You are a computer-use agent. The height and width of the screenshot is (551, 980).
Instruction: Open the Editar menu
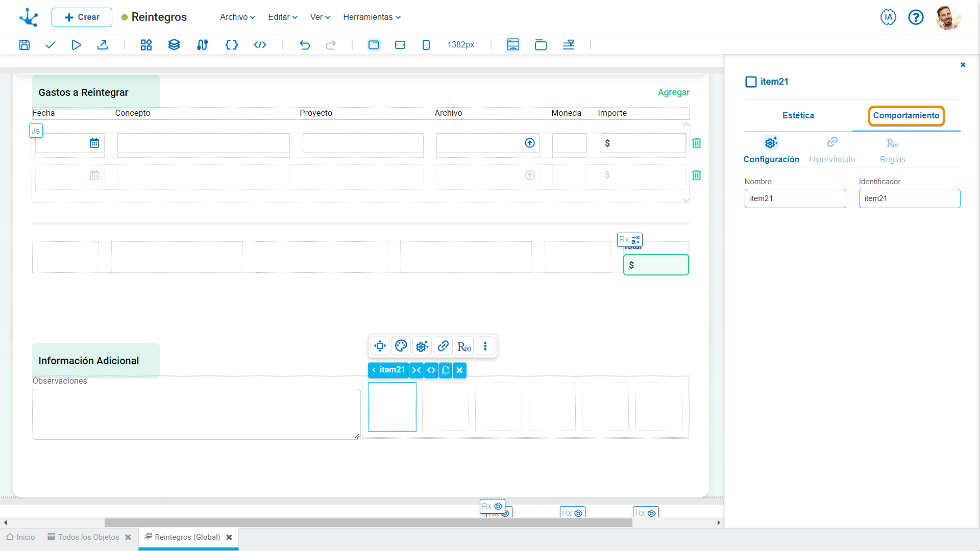(x=283, y=17)
